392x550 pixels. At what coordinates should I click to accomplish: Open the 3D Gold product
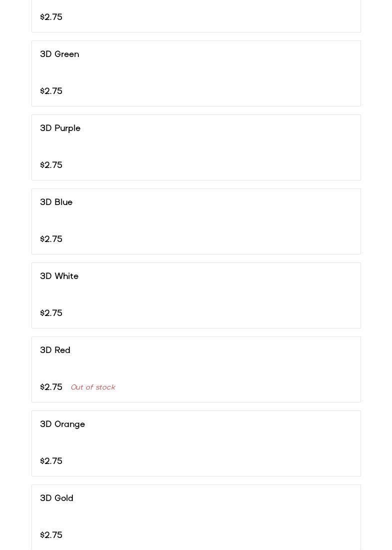(57, 498)
